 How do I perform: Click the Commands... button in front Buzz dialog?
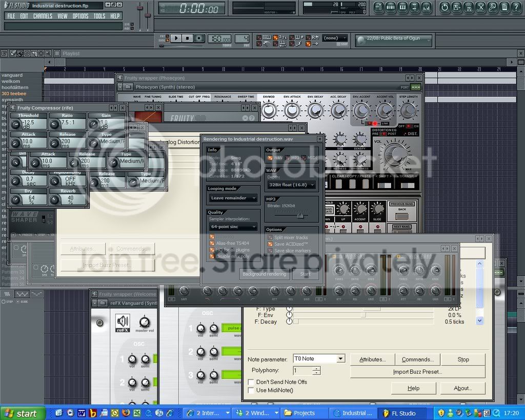(417, 359)
